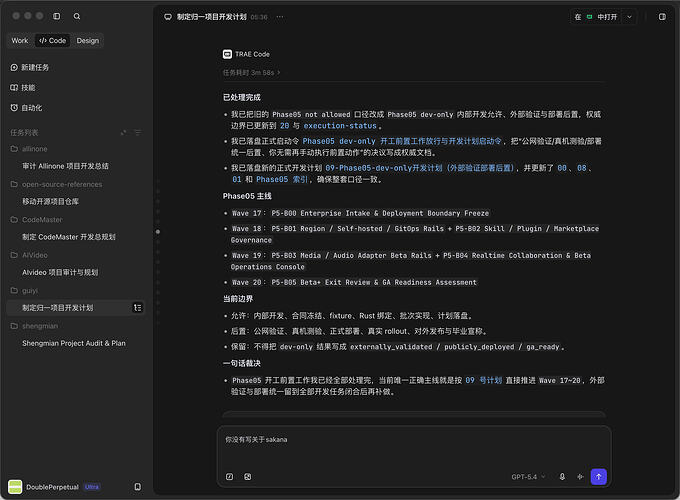This screenshot has width=680, height=500.
Task: Click the message input field
Action: 414,447
